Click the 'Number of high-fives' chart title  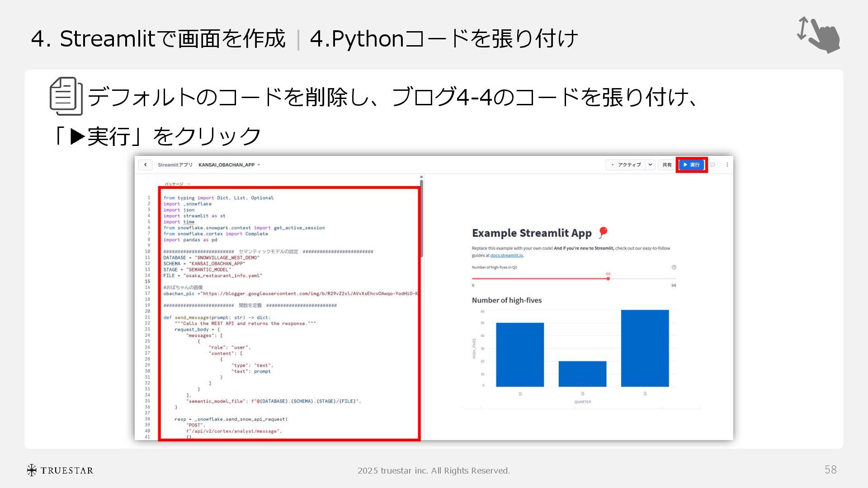(507, 300)
